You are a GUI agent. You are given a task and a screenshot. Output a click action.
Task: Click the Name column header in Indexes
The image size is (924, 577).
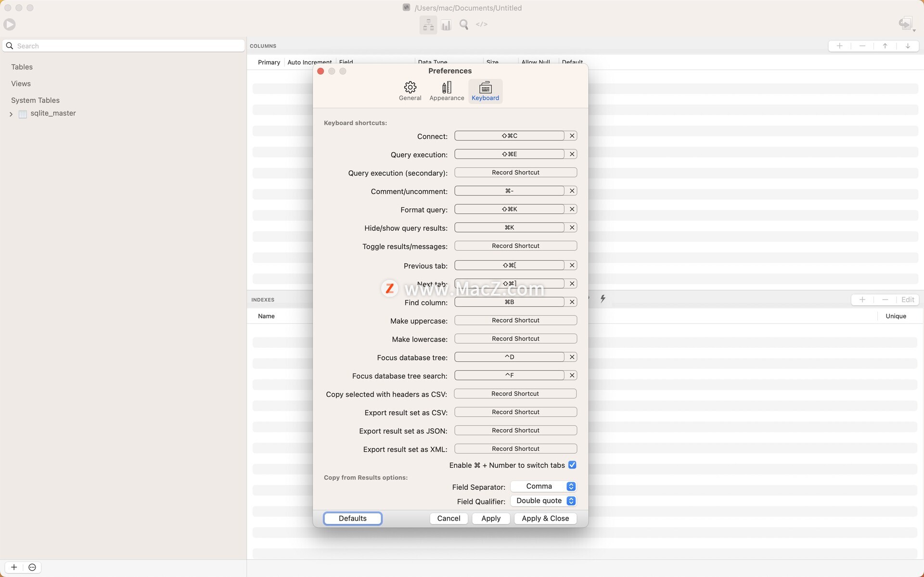point(266,316)
